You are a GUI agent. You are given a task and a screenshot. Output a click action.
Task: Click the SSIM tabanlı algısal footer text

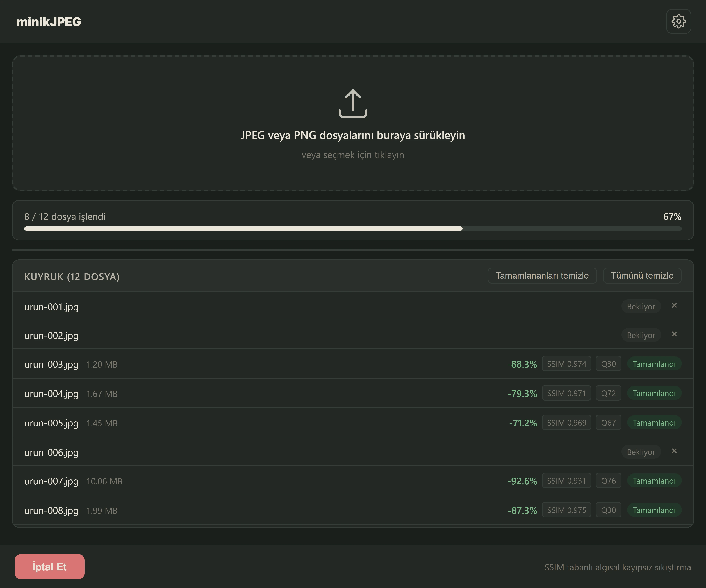[x=618, y=567]
